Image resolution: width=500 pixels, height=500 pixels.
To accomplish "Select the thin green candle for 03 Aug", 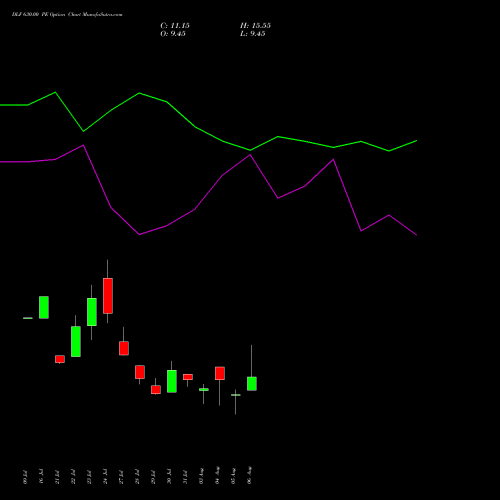I will point(204,389).
